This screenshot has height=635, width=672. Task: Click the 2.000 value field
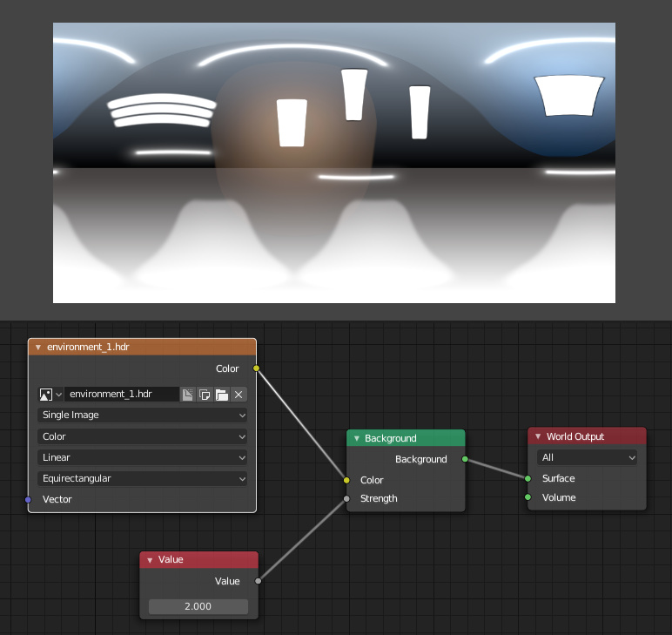pos(198,606)
